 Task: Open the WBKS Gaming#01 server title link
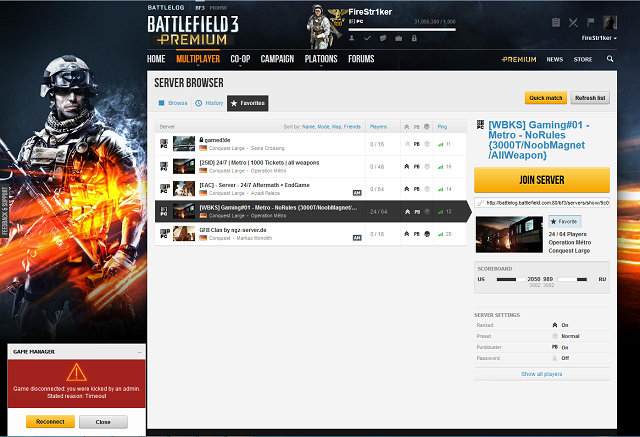click(x=539, y=140)
